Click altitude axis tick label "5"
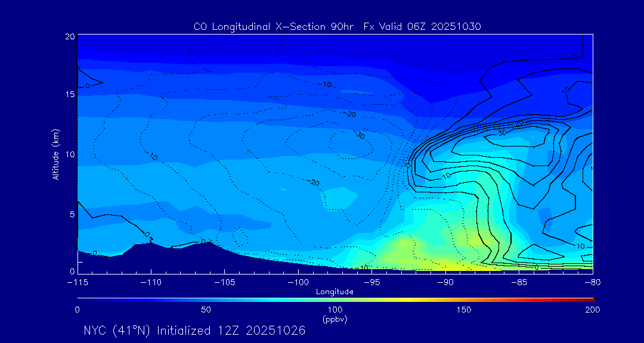Viewport: 644px width, 343px height. tap(72, 214)
